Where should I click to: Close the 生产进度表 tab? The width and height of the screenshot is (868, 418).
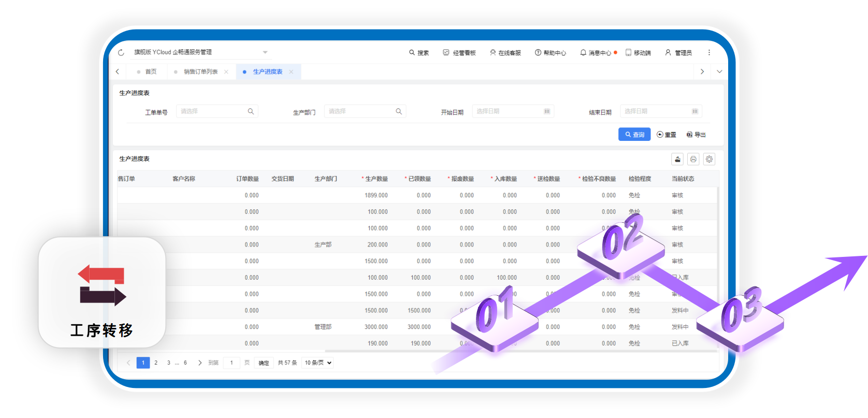[291, 72]
